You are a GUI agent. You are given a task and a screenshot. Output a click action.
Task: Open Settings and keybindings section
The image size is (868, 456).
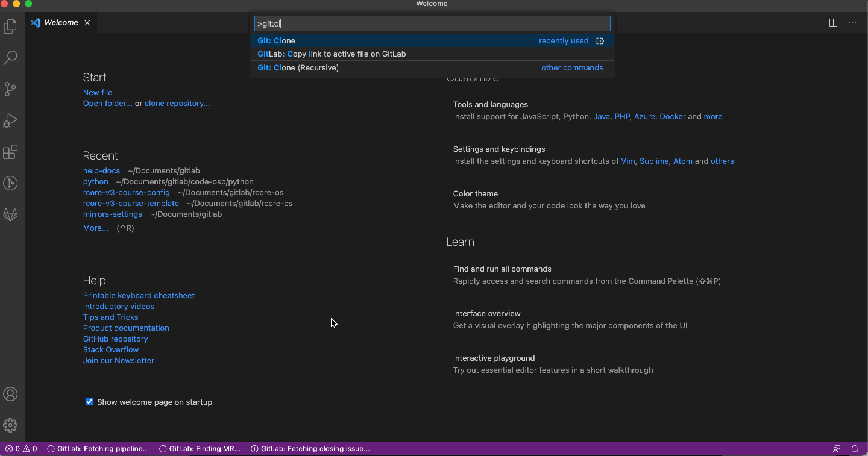(499, 149)
